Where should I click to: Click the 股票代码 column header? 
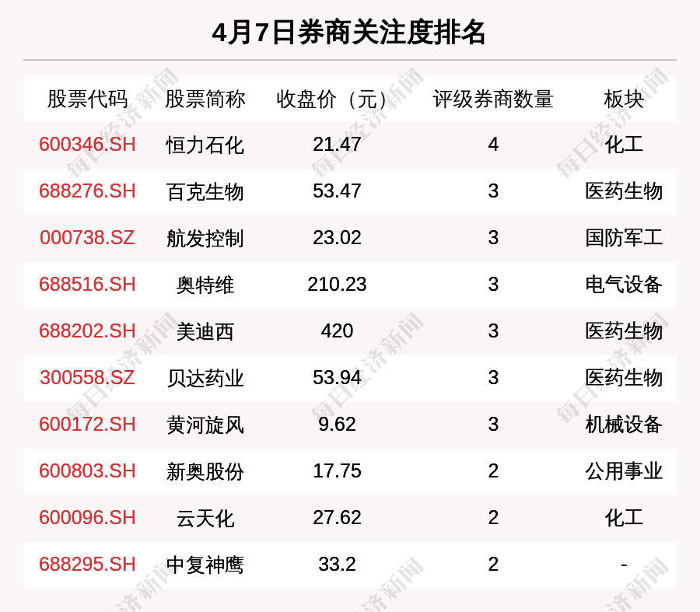pyautogui.click(x=87, y=99)
